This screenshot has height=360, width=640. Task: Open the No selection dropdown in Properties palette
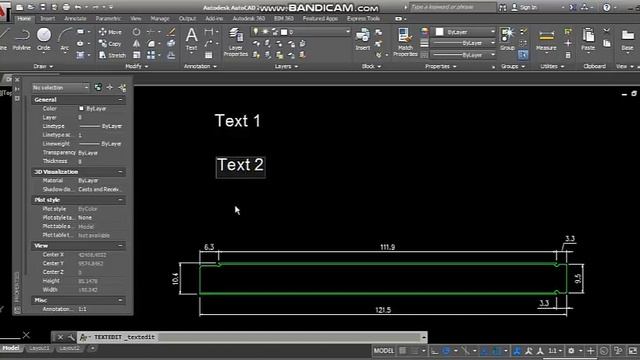tap(60, 87)
